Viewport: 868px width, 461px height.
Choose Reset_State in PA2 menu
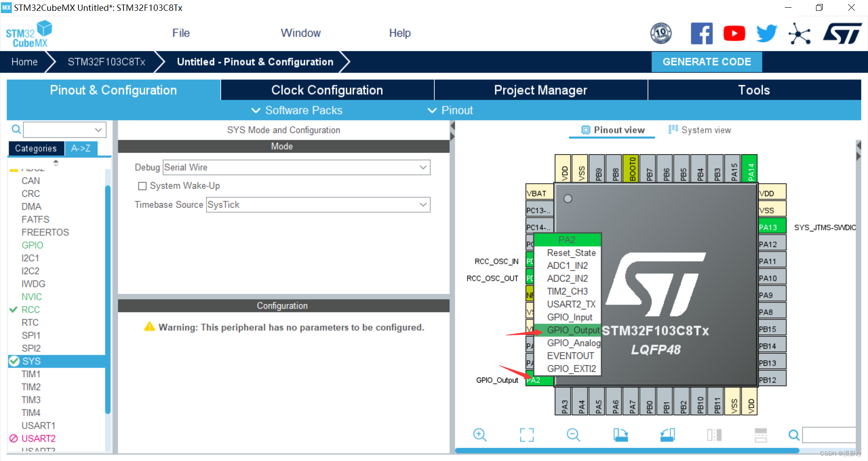coord(568,253)
